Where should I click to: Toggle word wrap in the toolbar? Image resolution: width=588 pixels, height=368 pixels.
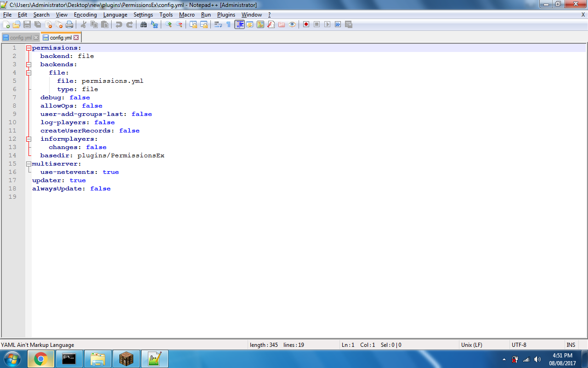click(x=218, y=24)
